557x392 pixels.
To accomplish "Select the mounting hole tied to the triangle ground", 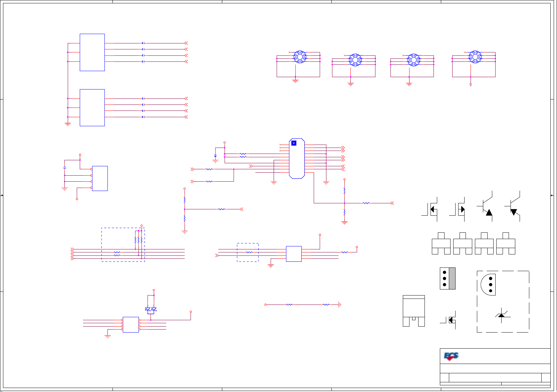I will click(x=475, y=57).
